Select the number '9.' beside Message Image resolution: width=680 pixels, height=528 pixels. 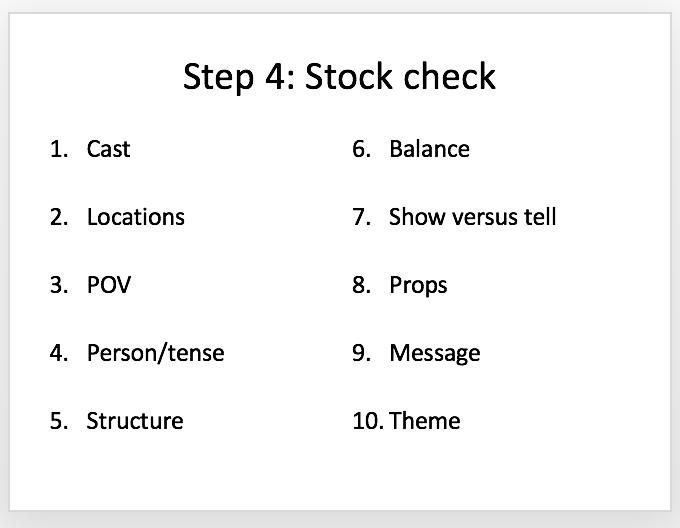click(362, 353)
